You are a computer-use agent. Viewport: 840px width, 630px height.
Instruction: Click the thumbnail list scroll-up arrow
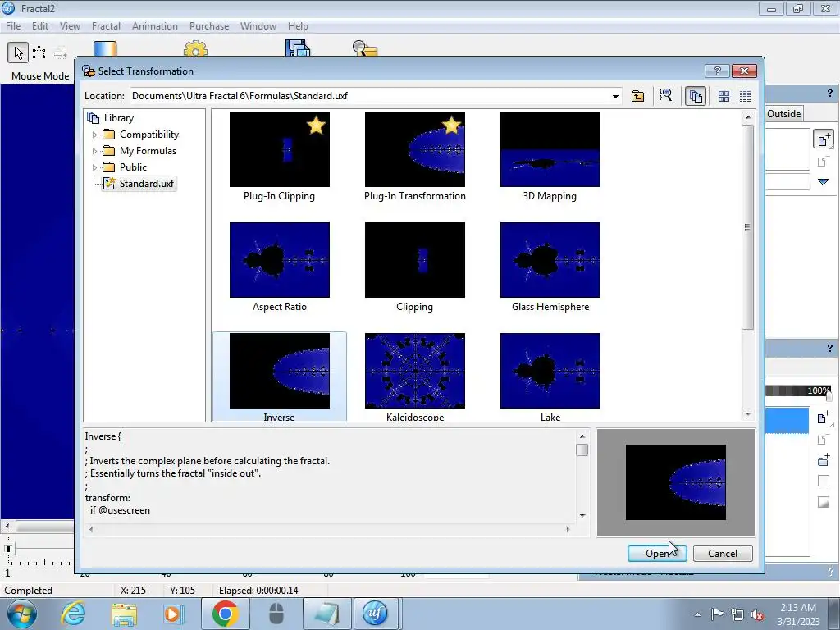[x=748, y=116]
